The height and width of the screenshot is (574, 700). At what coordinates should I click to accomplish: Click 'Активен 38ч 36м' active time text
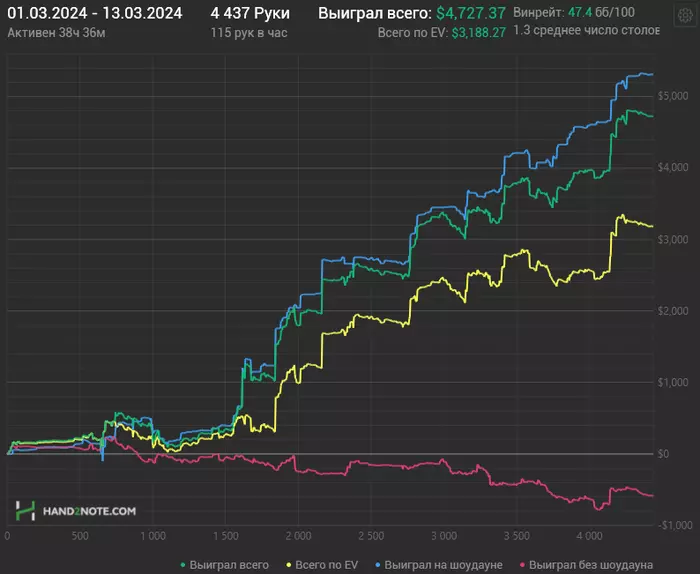tap(56, 33)
